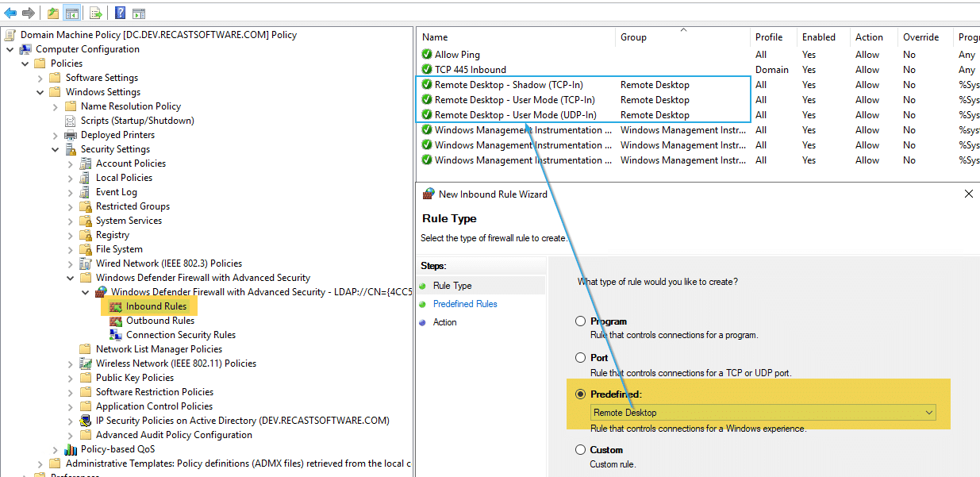Viewport: 980px width, 477px height.
Task: Click the Scripts (Startup/Shutdown) icon
Action: click(71, 121)
